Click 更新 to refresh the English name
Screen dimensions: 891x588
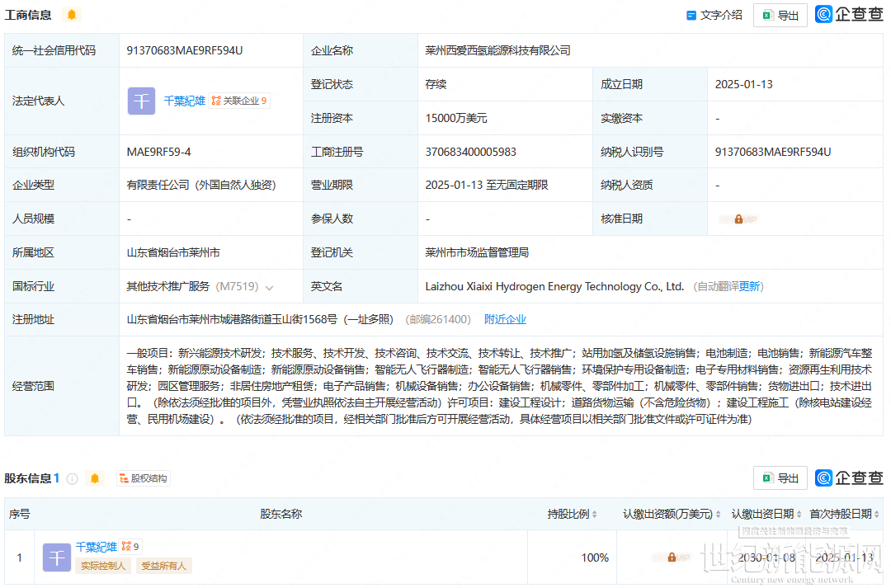749,286
